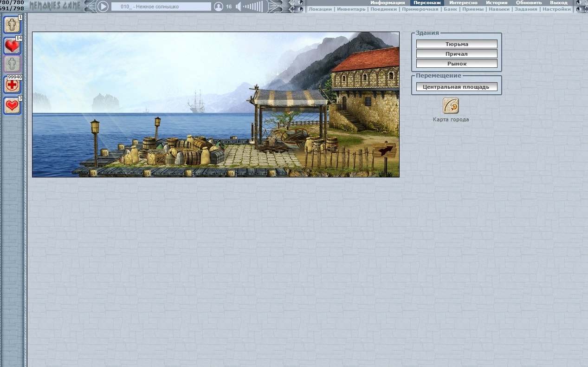Click the Выход menu item

click(x=559, y=3)
